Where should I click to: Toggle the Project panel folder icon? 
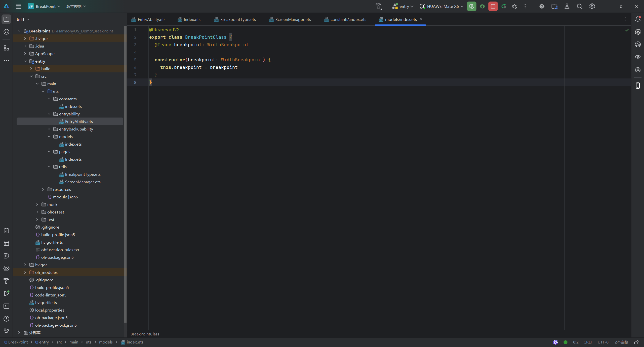point(7,19)
